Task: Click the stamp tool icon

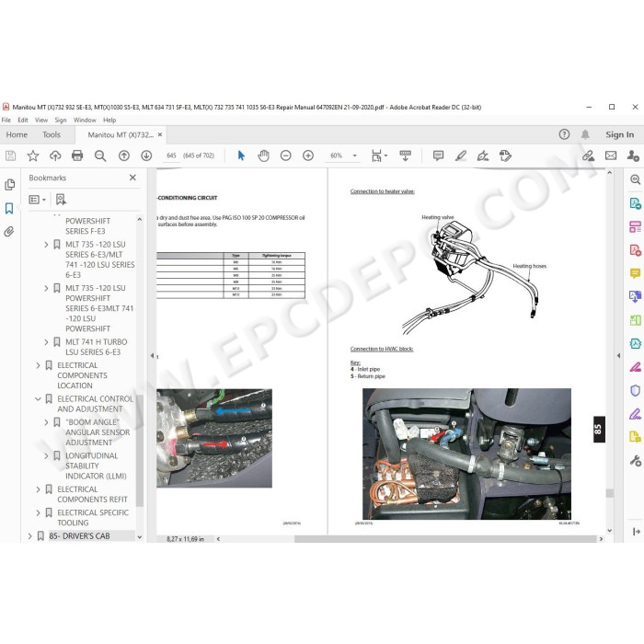Action: (x=505, y=155)
